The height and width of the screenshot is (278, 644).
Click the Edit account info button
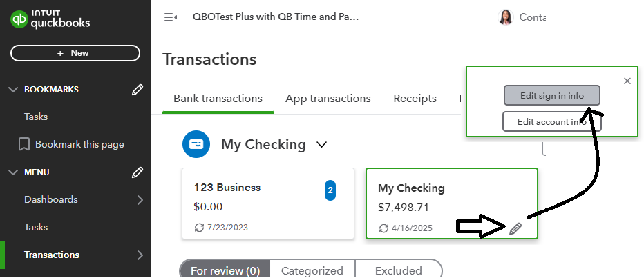[551, 122]
